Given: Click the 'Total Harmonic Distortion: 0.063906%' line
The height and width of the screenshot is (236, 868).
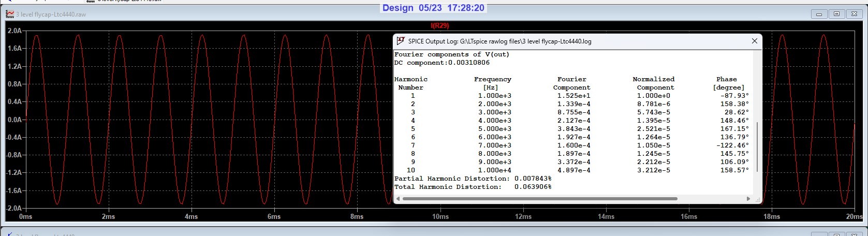Looking at the screenshot, I should pyautogui.click(x=473, y=187).
